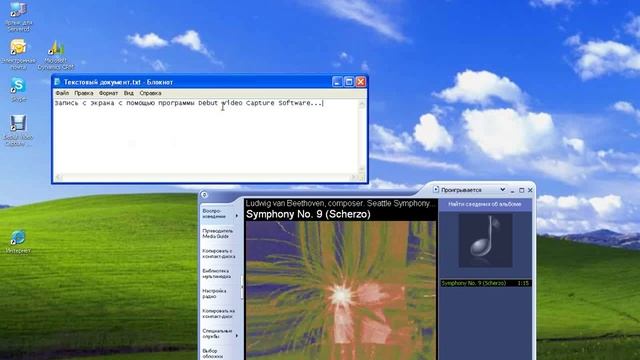
Task: Select the Специальные службы tab
Action: [x=217, y=333]
